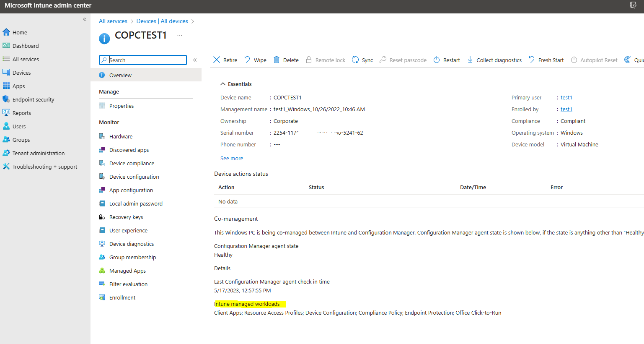Viewport: 644px width, 344px height.
Task: Select All services in the sidebar
Action: coord(26,59)
